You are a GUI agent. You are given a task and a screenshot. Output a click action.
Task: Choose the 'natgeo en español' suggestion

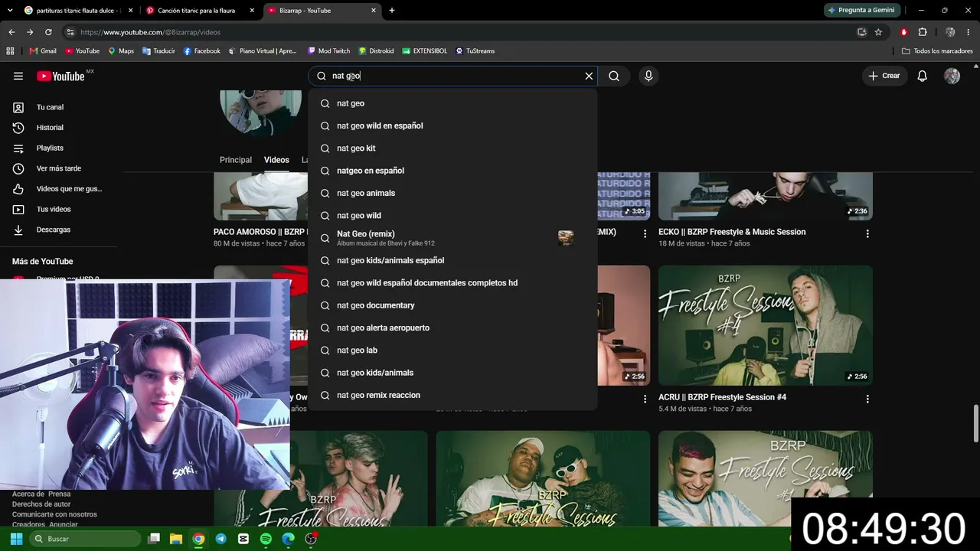[452, 171]
